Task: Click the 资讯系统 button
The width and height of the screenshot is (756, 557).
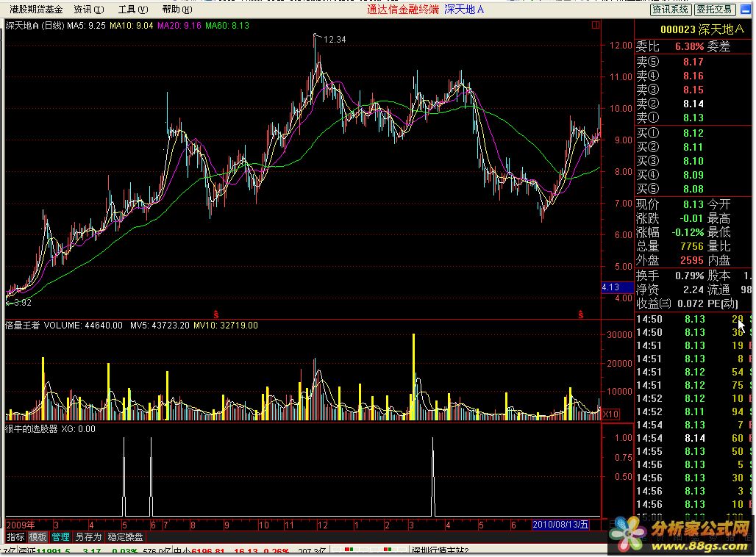Action: (x=671, y=9)
